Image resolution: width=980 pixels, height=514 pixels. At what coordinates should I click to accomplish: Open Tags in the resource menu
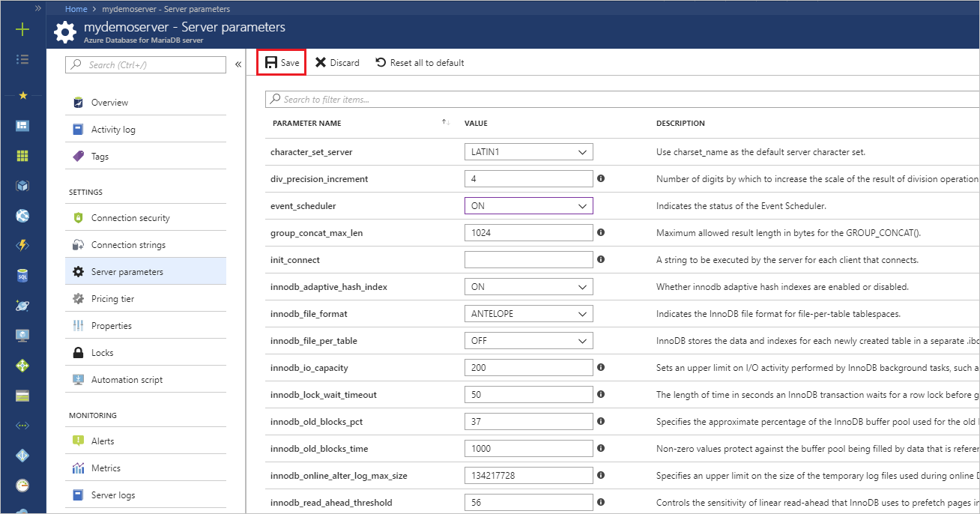click(x=145, y=157)
